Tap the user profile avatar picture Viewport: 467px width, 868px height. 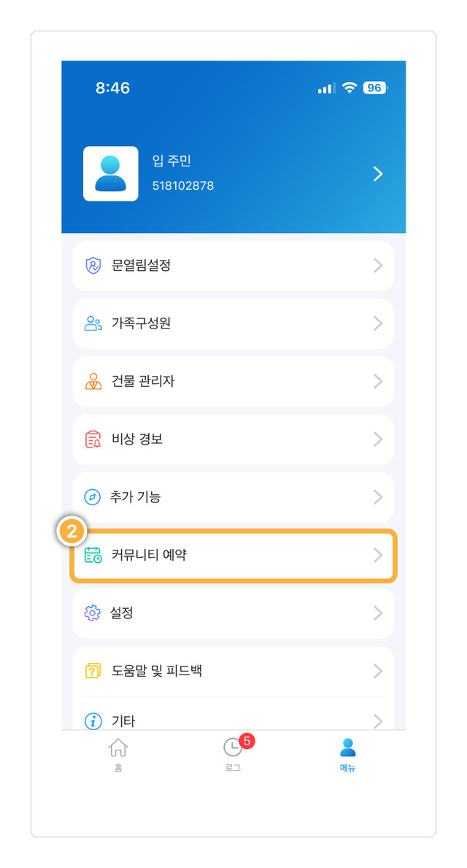(111, 174)
